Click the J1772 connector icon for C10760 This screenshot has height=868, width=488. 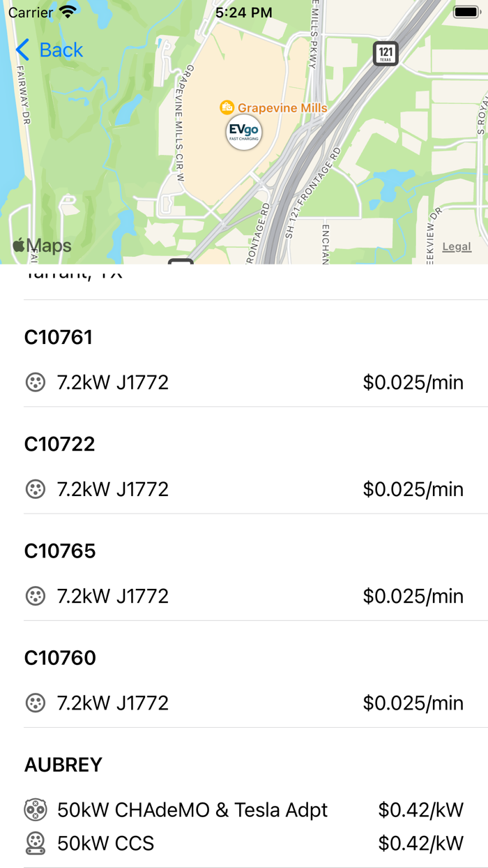click(35, 703)
